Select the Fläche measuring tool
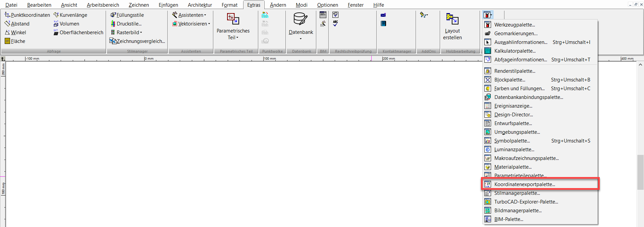644x227 pixels. click(x=15, y=41)
